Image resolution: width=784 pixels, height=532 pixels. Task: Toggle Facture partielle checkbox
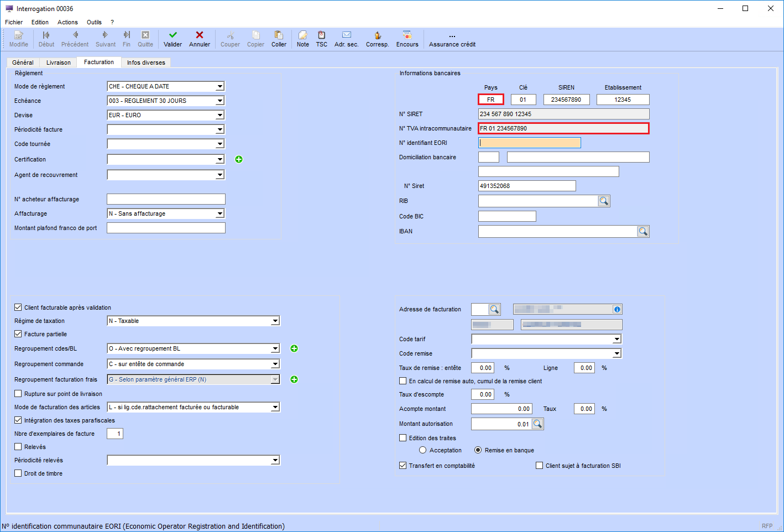pos(18,334)
